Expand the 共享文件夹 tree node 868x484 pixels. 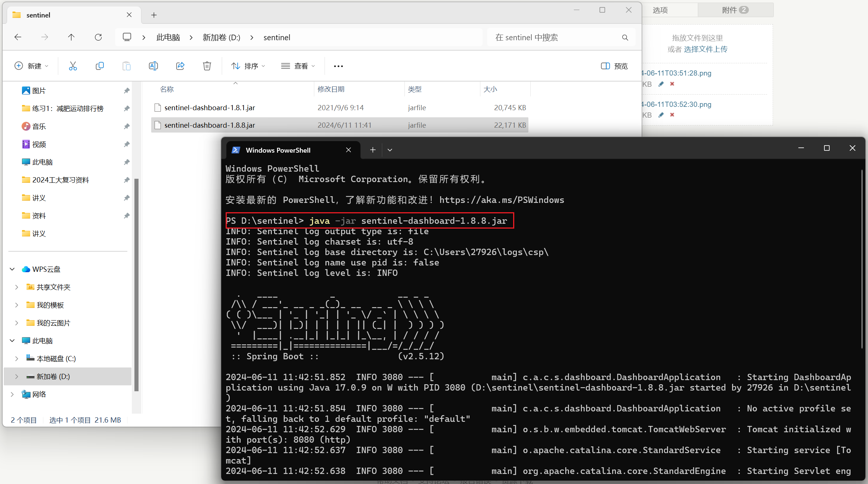tap(17, 287)
